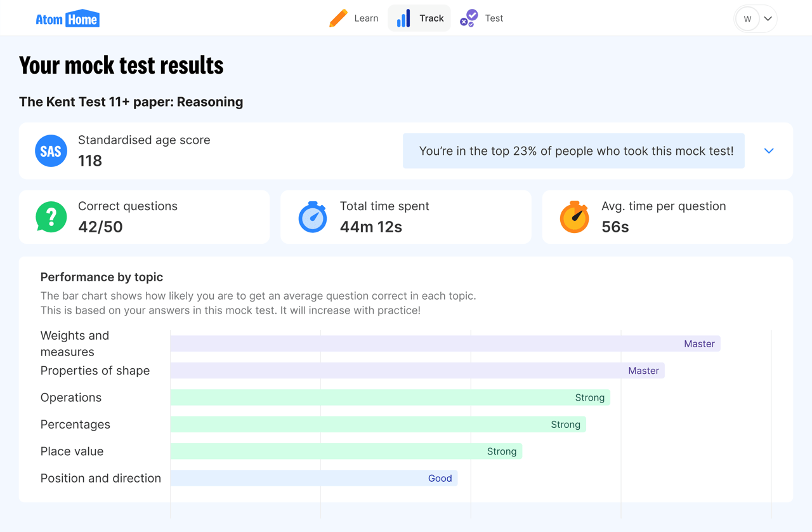Click the green question mark icon
This screenshot has height=532, width=812.
[51, 216]
